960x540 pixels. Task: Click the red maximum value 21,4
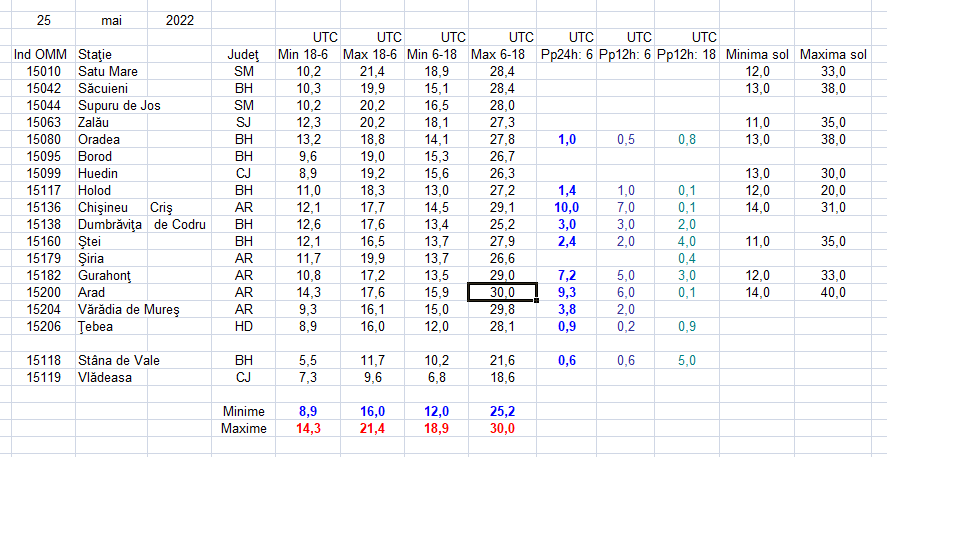click(372, 429)
